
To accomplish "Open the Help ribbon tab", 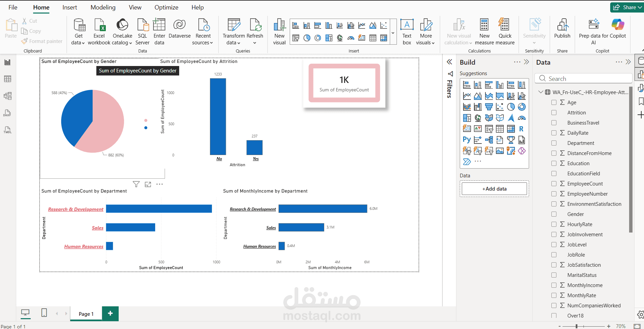I will (198, 7).
